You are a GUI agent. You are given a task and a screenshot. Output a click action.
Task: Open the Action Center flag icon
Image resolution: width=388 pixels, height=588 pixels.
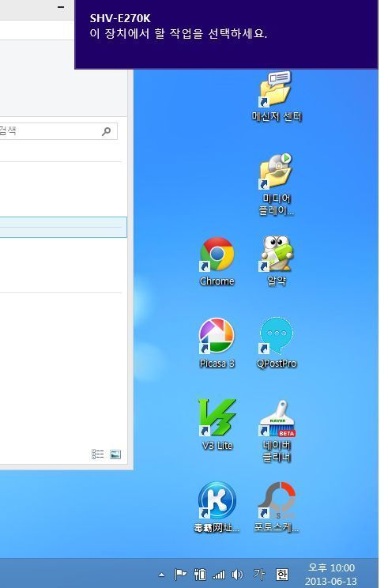[180, 574]
